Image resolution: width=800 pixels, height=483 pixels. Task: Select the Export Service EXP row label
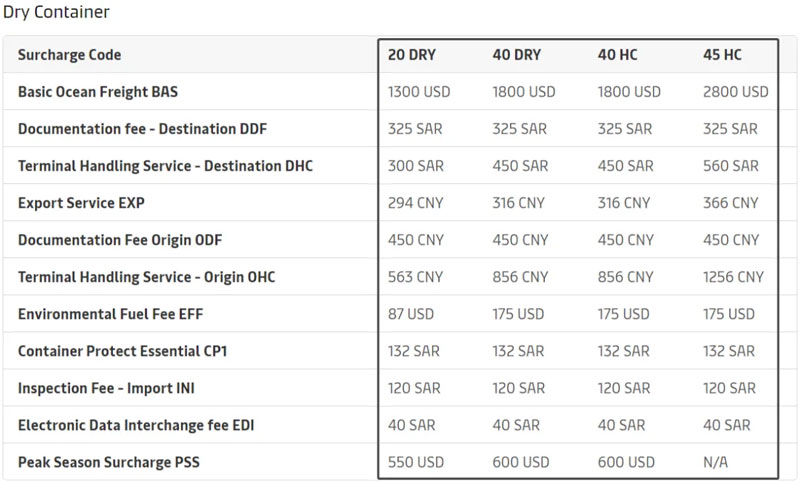[81, 203]
